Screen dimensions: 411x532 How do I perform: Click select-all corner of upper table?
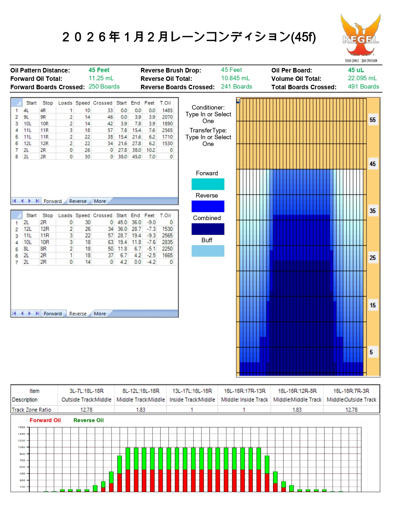(x=17, y=103)
